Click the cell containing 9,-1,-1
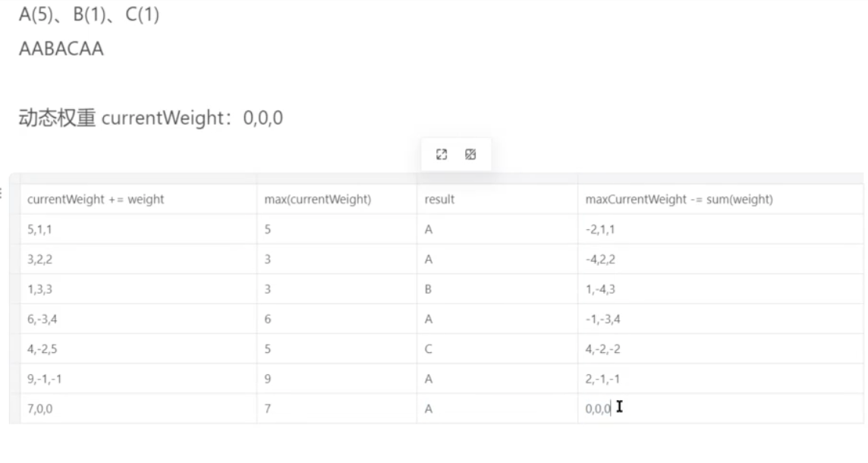The image size is (868, 463). pos(138,379)
